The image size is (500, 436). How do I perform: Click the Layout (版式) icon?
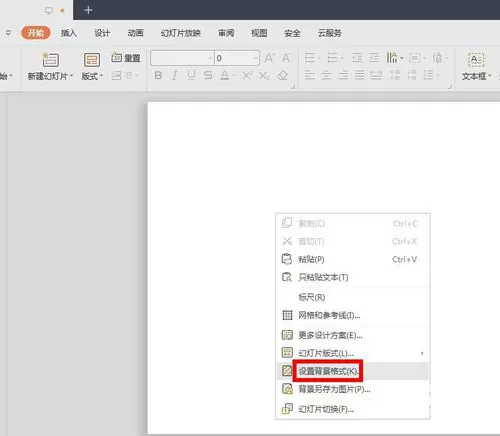click(x=92, y=60)
